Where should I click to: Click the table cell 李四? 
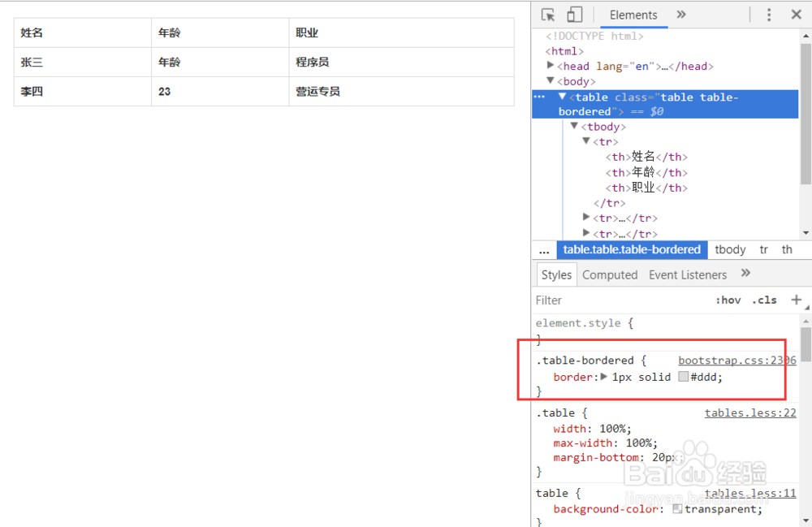tap(83, 92)
